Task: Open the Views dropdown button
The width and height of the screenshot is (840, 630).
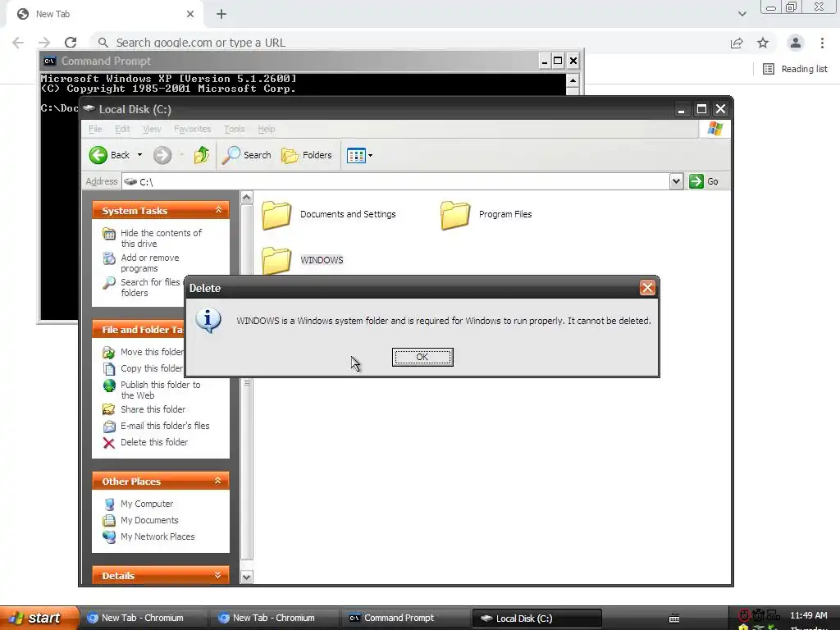Action: click(359, 155)
